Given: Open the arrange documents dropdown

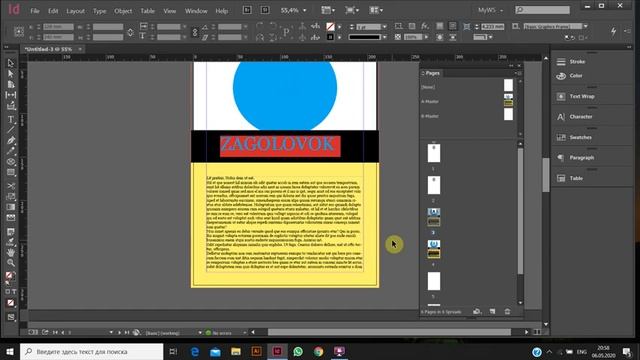Looking at the screenshot, I should [376, 10].
